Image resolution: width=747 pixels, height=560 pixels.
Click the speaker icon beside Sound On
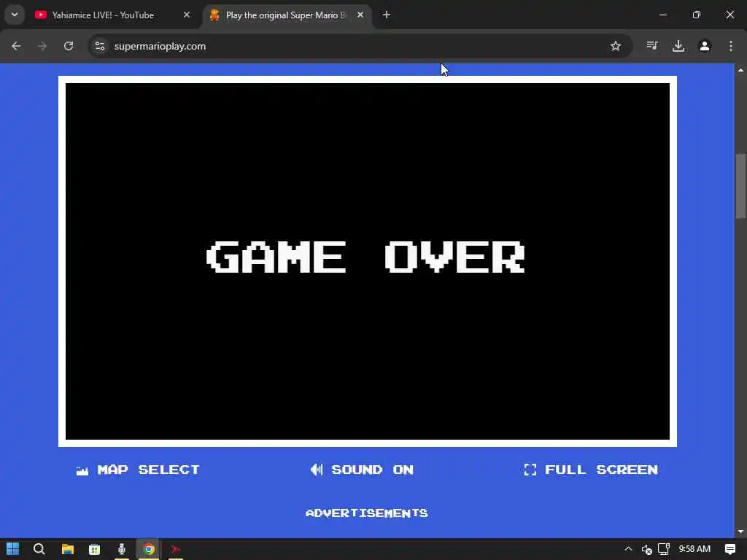tap(317, 470)
